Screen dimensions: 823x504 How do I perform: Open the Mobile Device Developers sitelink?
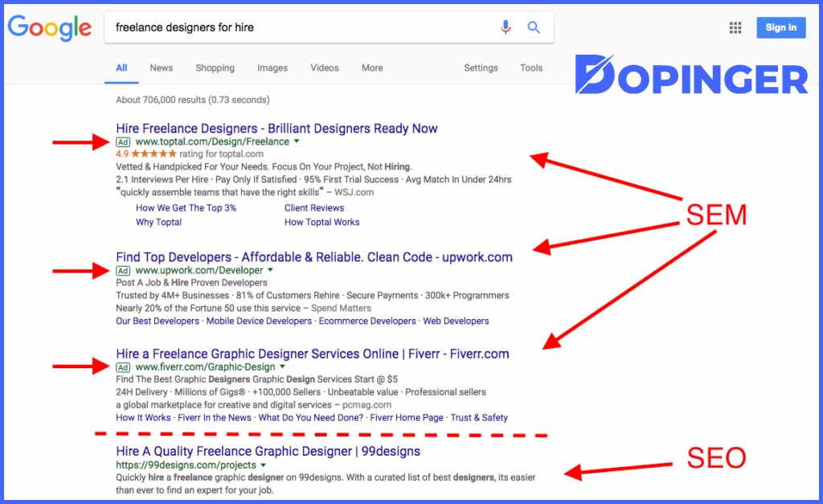tap(259, 321)
